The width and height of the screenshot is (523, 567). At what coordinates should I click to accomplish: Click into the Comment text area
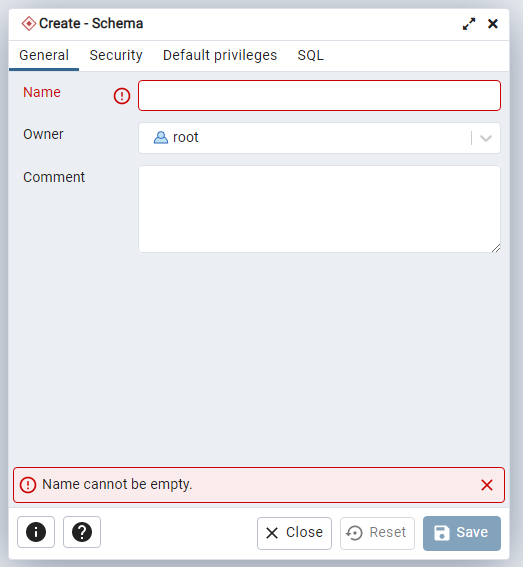[x=319, y=209]
